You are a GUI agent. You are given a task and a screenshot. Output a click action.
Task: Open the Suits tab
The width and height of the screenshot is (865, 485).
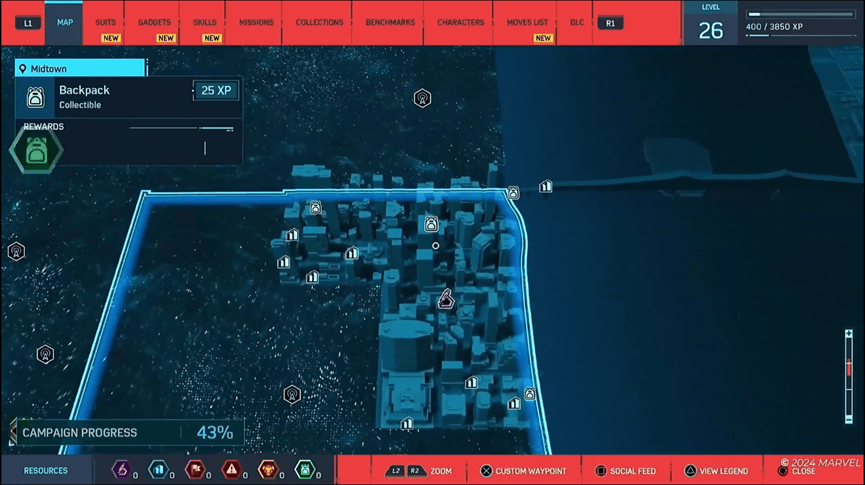[x=105, y=22]
